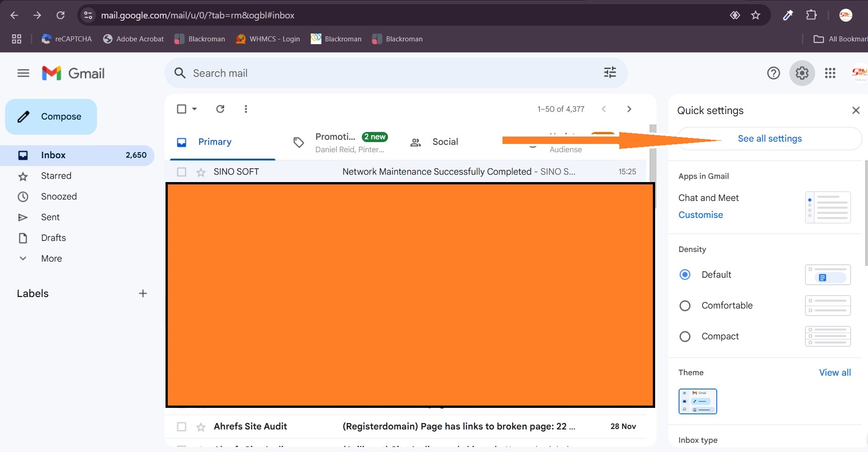The image size is (868, 452).
Task: Switch to the Social tab
Action: point(444,142)
